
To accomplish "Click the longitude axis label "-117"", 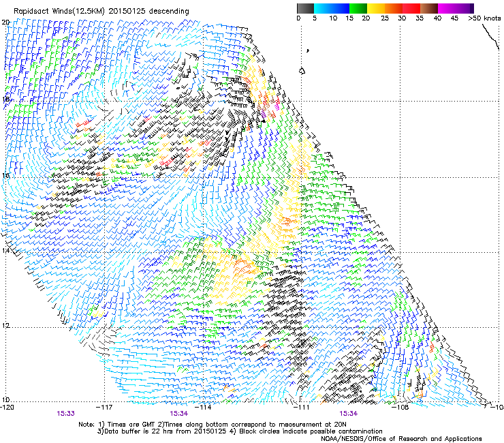I will pyautogui.click(x=104, y=408).
